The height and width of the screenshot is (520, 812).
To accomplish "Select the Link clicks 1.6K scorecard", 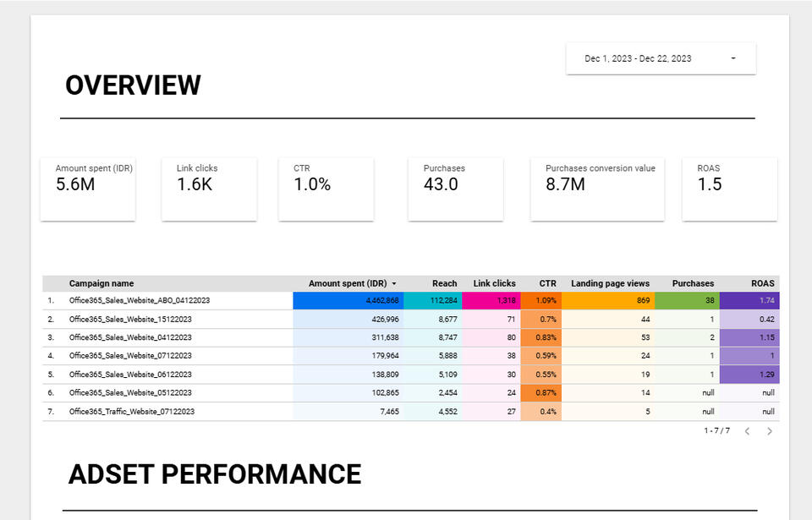I will [209, 189].
